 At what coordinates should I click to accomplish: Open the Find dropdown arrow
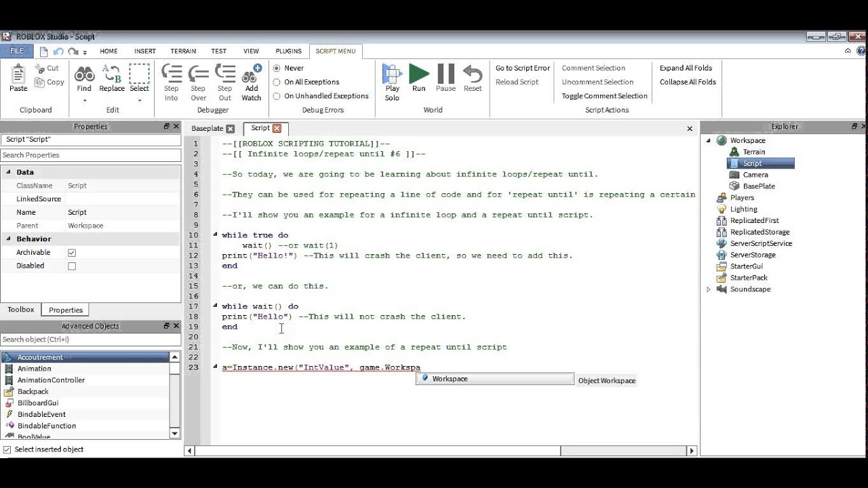click(84, 100)
